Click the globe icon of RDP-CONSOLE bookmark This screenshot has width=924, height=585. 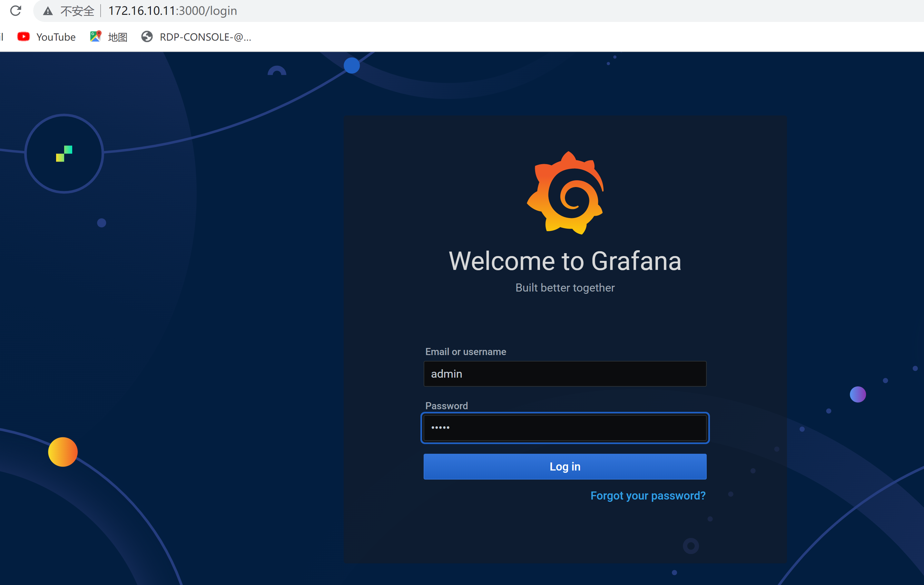pos(147,36)
